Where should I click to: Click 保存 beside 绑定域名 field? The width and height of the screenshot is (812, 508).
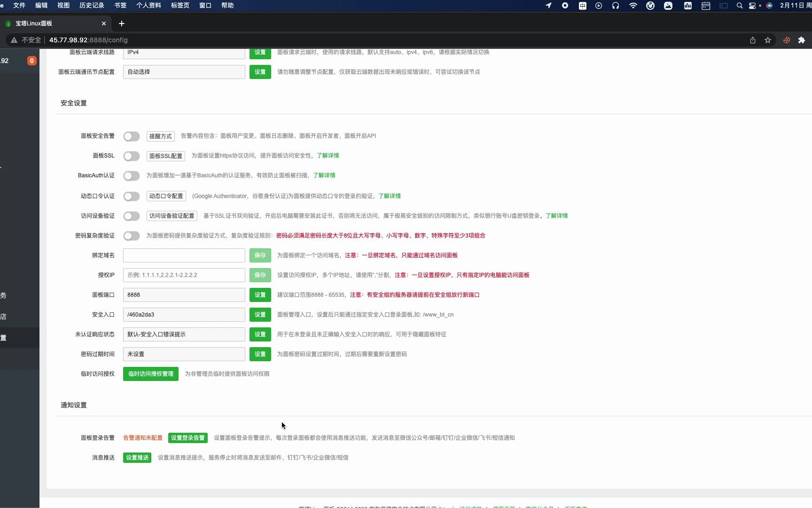pyautogui.click(x=260, y=255)
